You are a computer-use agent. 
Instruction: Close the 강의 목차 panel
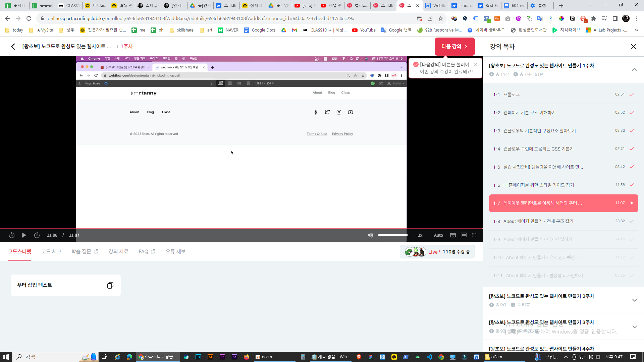click(633, 47)
